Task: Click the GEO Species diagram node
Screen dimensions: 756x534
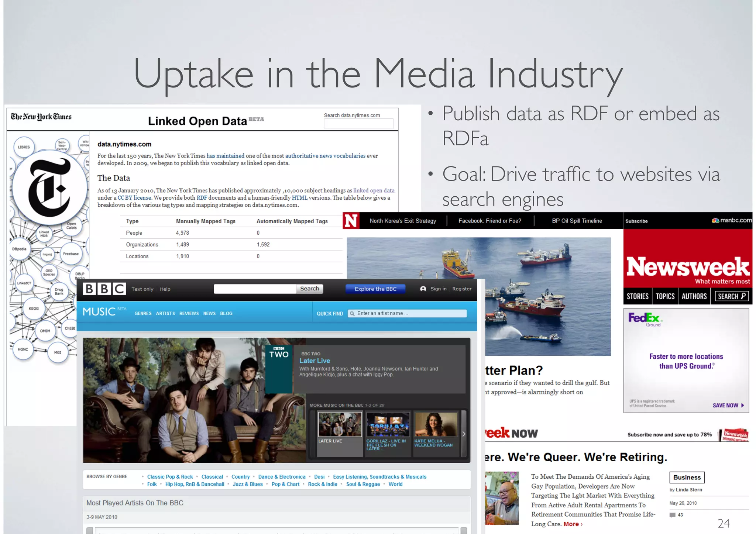Action: (49, 272)
